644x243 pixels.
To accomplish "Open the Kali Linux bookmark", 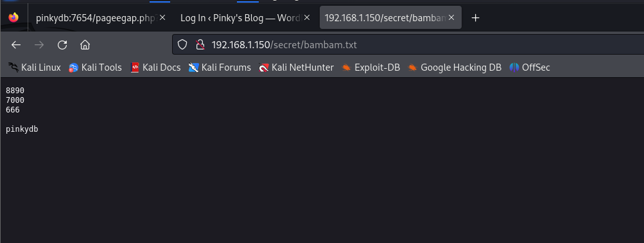I will click(x=35, y=67).
